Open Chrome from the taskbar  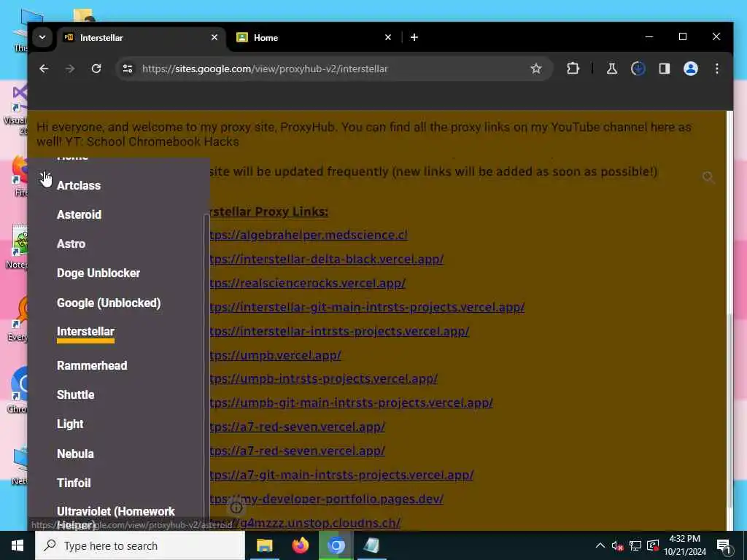336,545
